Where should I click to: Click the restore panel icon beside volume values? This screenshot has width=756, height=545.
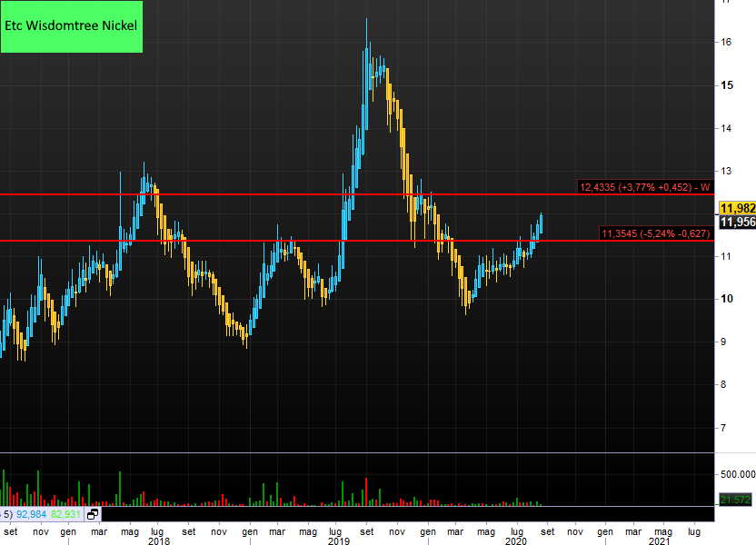[x=93, y=514]
